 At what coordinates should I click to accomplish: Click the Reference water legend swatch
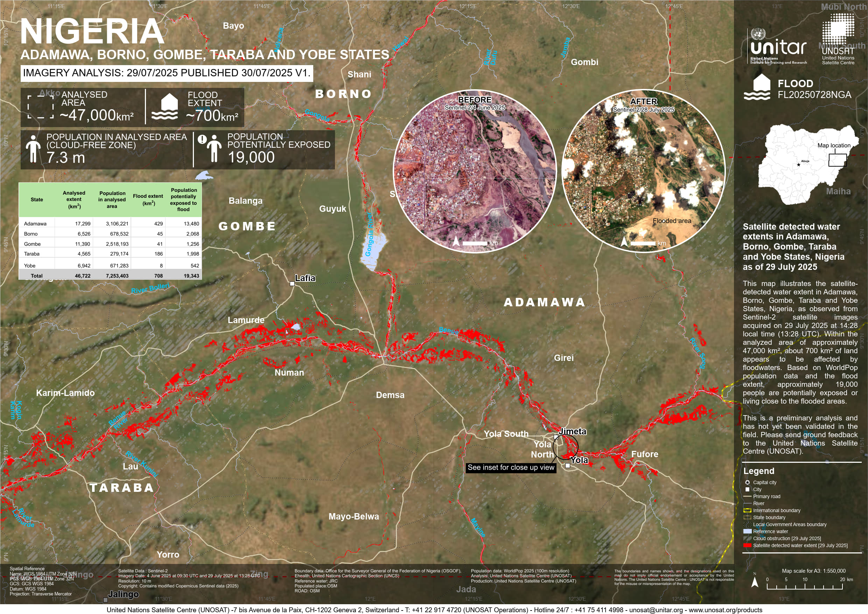pos(747,532)
